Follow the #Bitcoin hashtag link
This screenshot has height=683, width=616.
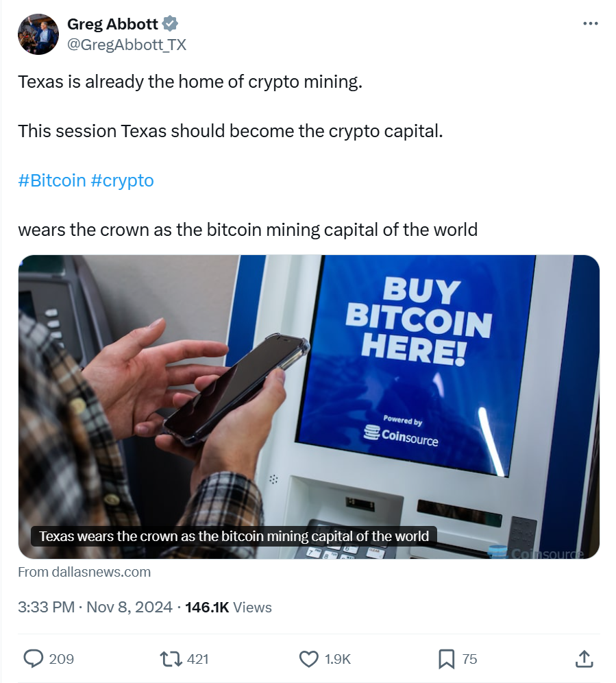click(52, 180)
